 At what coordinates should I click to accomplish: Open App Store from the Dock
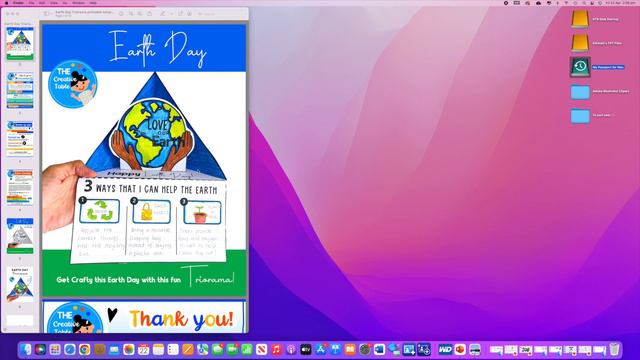[x=320, y=349]
